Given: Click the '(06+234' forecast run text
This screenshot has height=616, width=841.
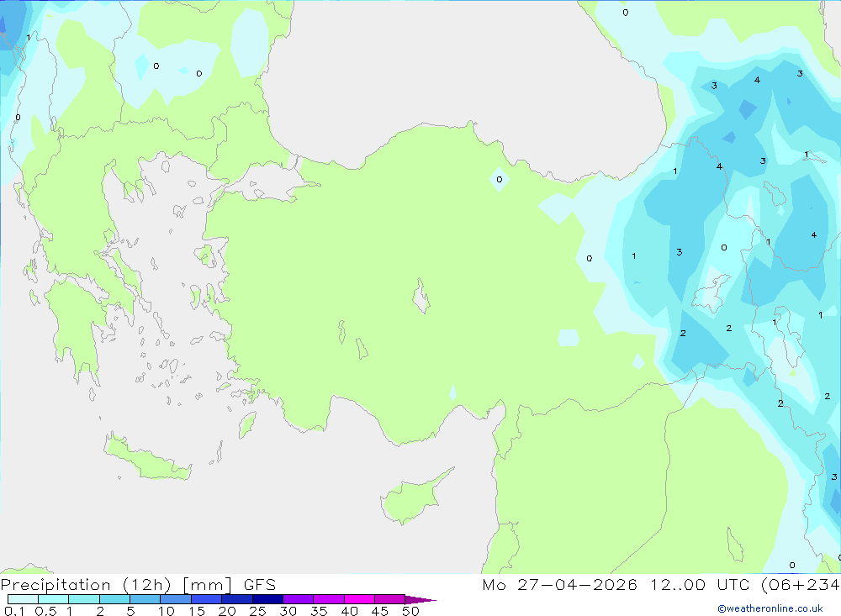Looking at the screenshot, I should [801, 585].
